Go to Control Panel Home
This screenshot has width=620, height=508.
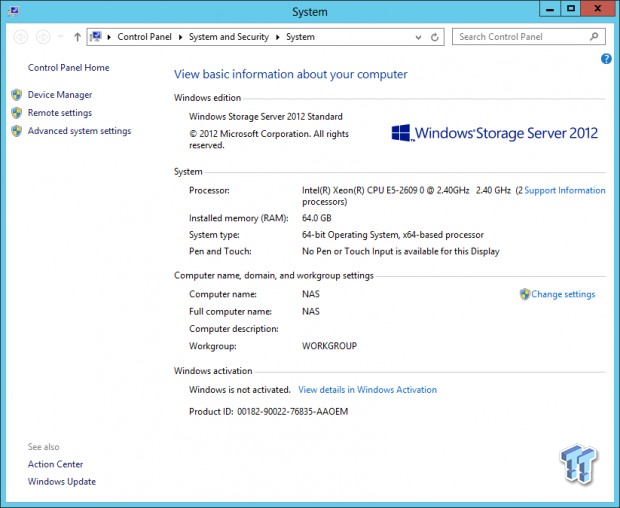tap(68, 68)
